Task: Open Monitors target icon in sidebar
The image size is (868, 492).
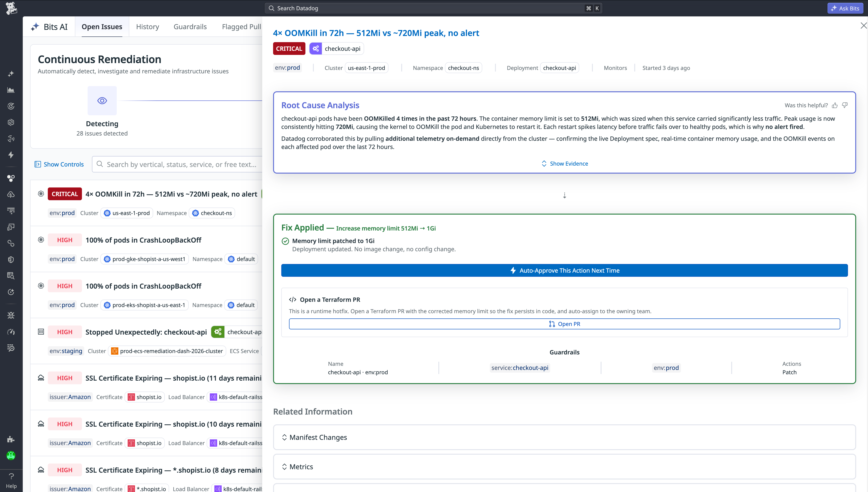Action: (x=11, y=106)
